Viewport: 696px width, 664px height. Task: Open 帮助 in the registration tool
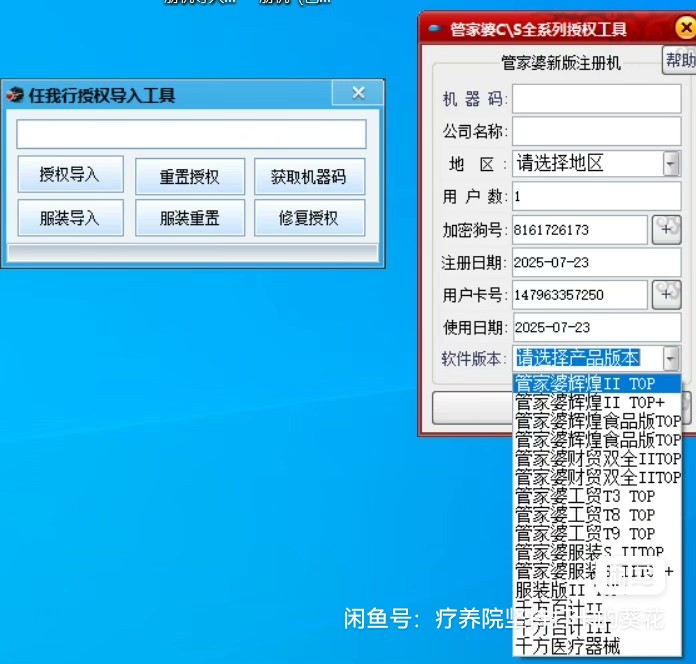click(x=680, y=60)
